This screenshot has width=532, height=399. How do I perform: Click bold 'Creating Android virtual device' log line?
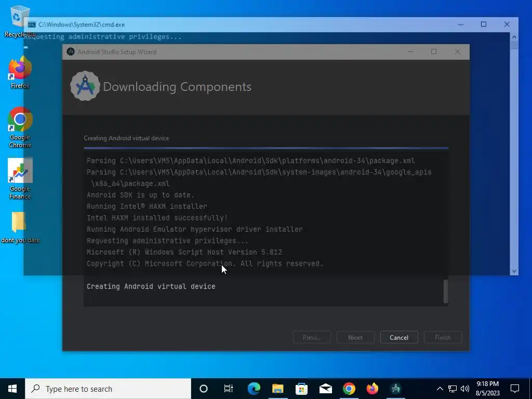click(151, 286)
